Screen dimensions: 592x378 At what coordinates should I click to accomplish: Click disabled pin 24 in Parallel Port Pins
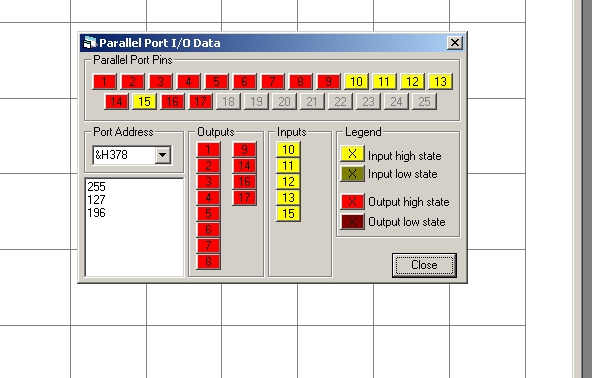point(396,102)
